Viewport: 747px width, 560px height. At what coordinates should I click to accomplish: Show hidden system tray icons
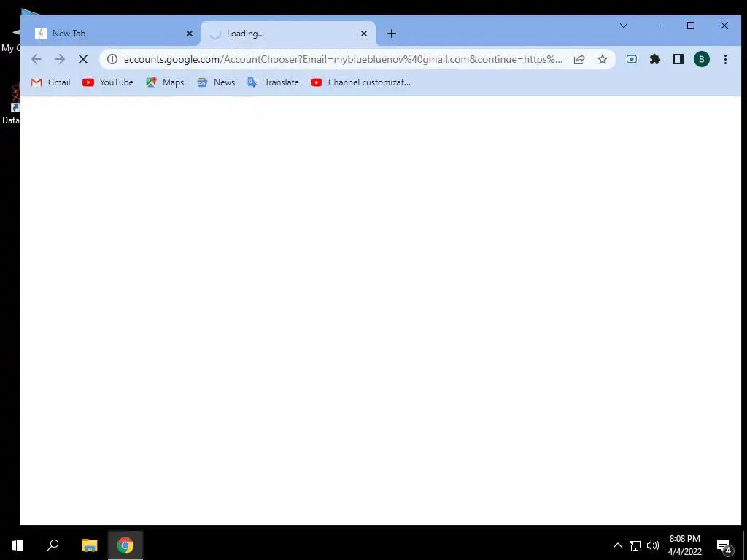pyautogui.click(x=617, y=545)
